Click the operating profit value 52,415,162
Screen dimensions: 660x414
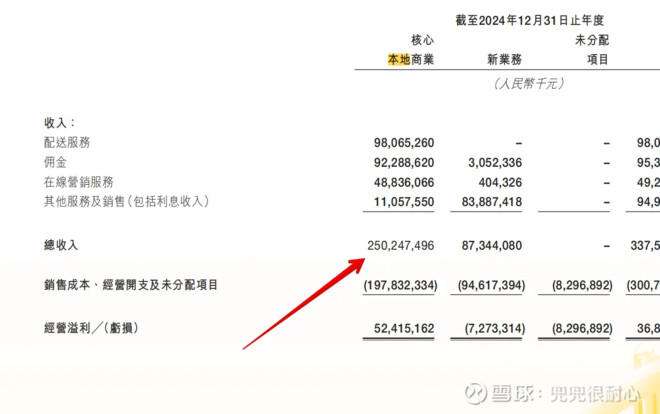(x=404, y=329)
